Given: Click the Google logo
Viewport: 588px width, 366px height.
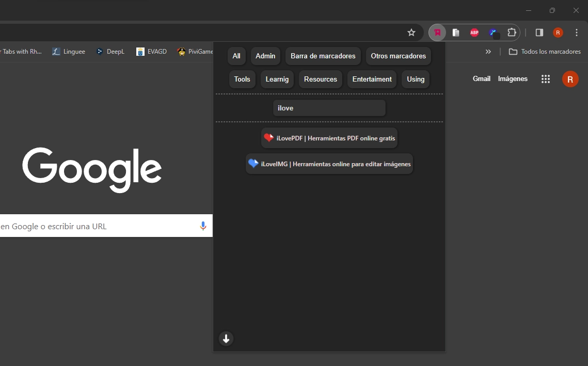Looking at the screenshot, I should (92, 170).
